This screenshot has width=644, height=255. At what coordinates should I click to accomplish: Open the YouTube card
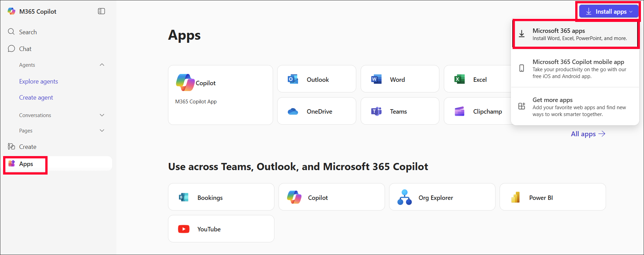click(221, 229)
